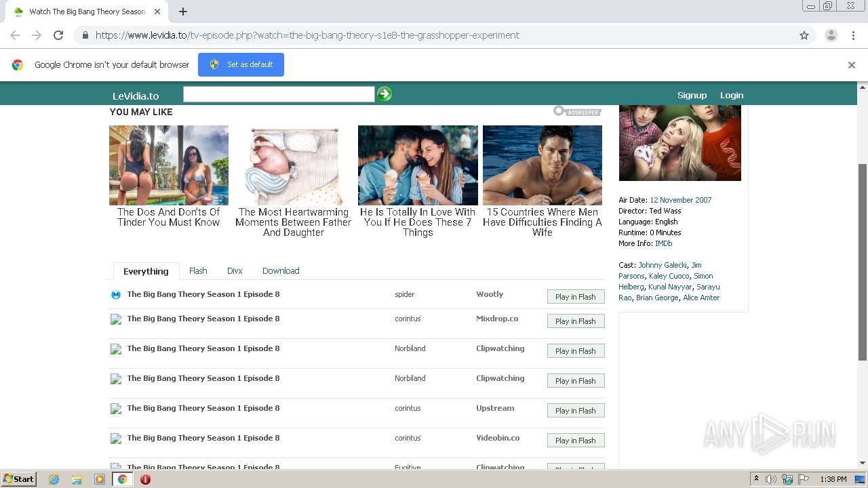Open cast member Kaley Cuoco link

(669, 276)
